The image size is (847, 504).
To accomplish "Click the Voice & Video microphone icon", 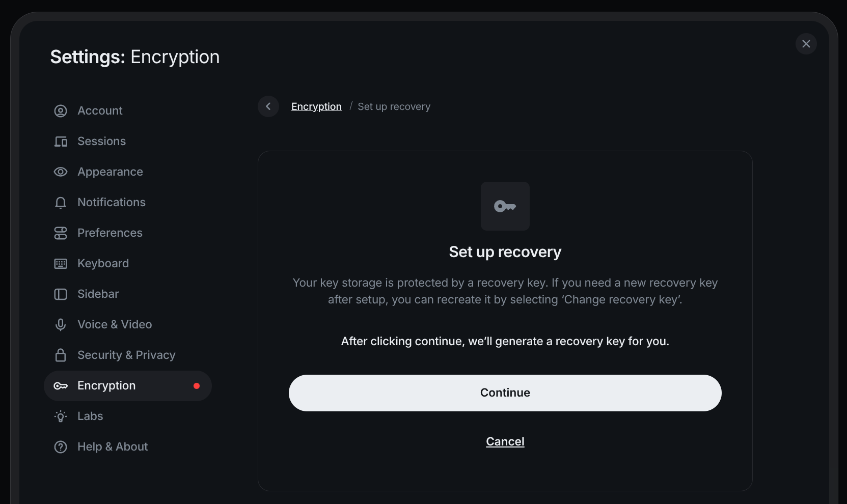I will pos(61,325).
